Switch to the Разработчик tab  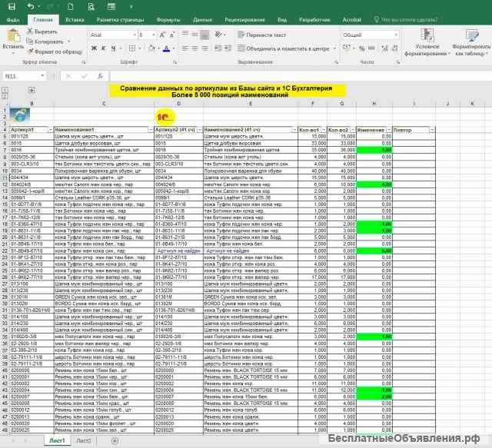coord(314,20)
